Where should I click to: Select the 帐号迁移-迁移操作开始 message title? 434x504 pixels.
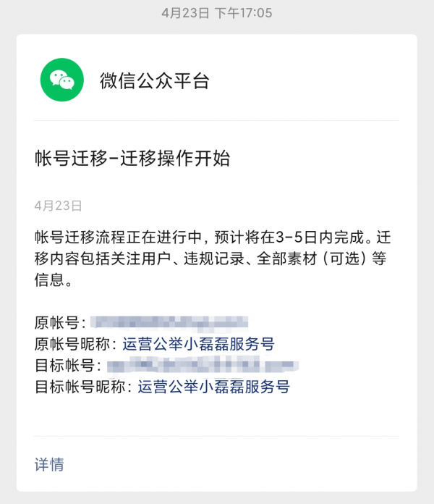(132, 158)
